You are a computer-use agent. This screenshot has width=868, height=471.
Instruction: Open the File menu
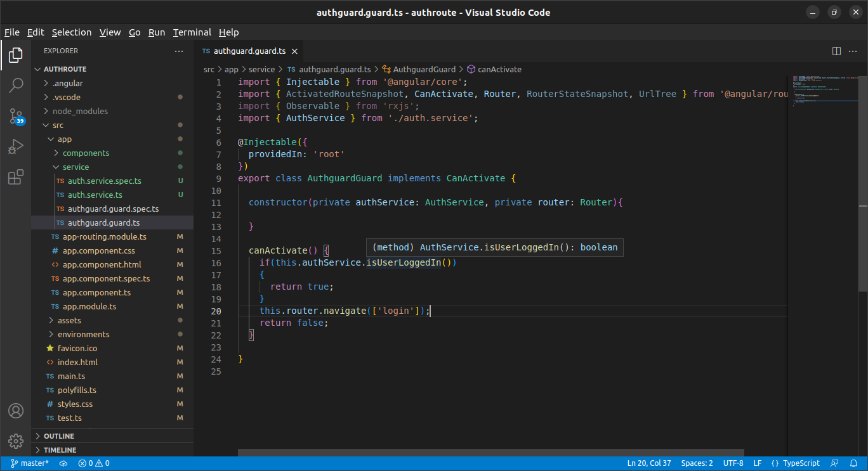point(12,32)
